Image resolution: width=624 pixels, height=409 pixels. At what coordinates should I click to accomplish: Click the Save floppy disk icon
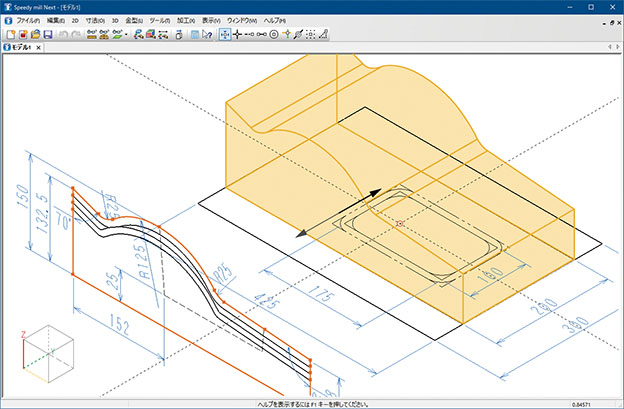(x=47, y=33)
